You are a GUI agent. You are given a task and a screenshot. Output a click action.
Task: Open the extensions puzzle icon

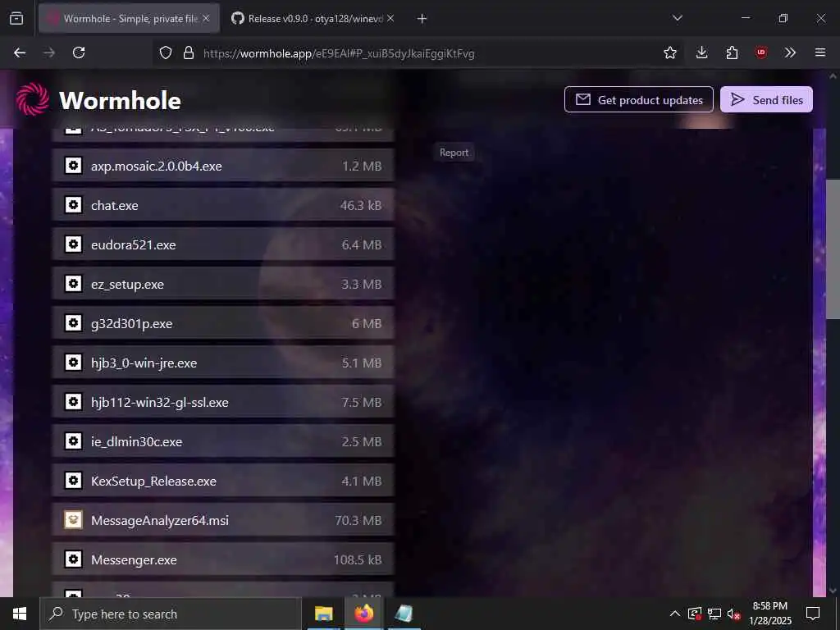pos(732,52)
